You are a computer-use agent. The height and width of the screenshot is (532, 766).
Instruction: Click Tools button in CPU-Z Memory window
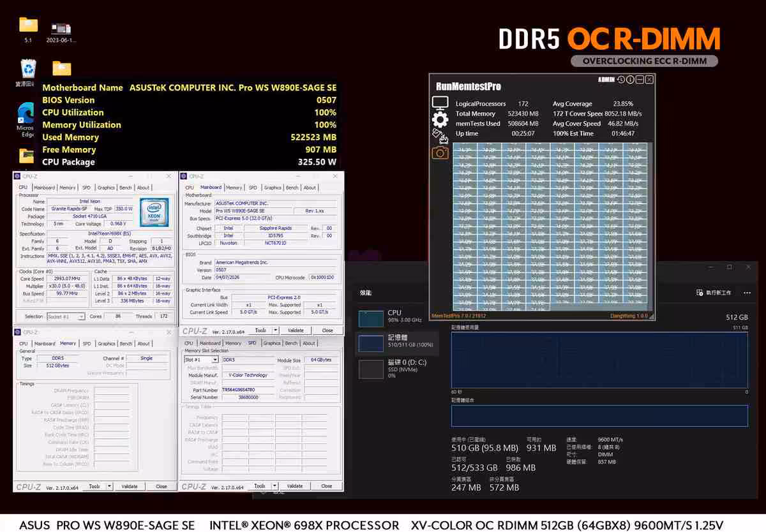click(94, 486)
